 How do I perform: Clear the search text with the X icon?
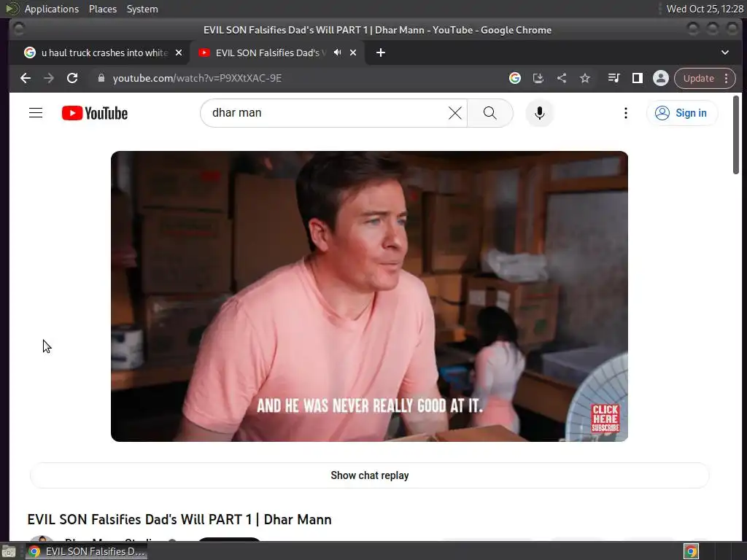tap(455, 113)
